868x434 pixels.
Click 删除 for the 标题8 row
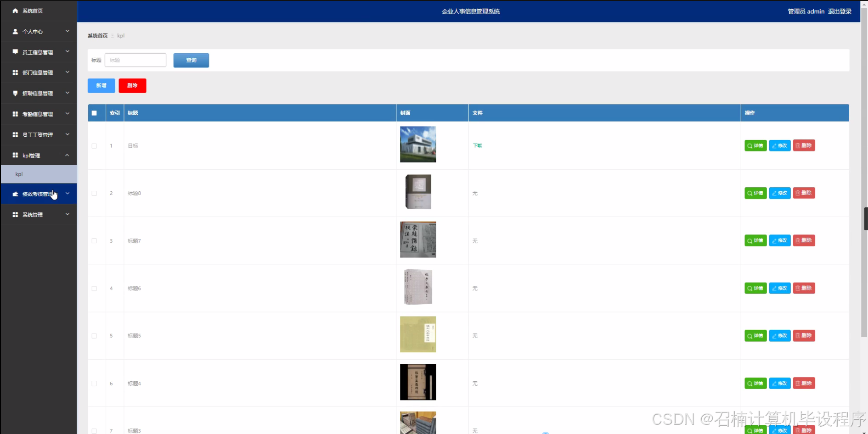804,193
